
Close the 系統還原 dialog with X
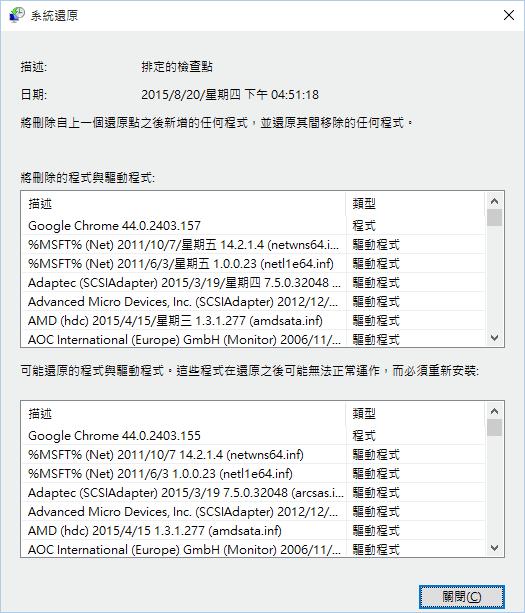(509, 15)
